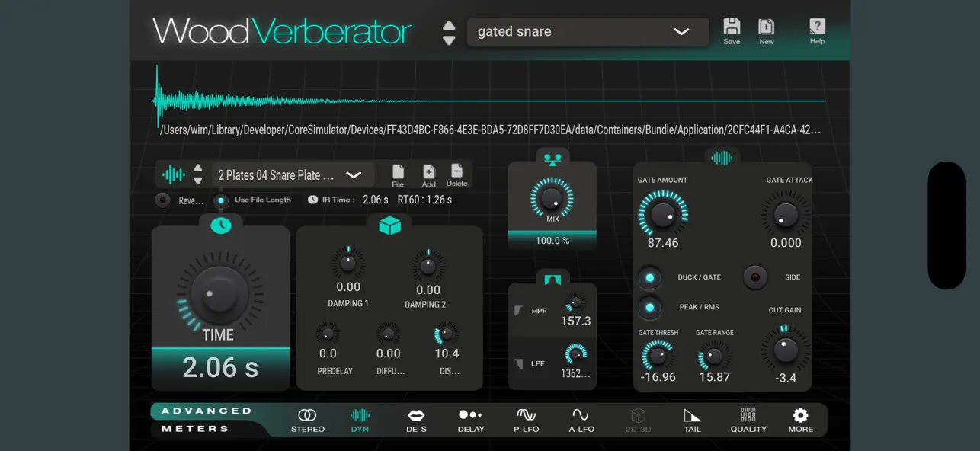
Task: Click the filter icon above HPF panel
Action: pos(552,280)
